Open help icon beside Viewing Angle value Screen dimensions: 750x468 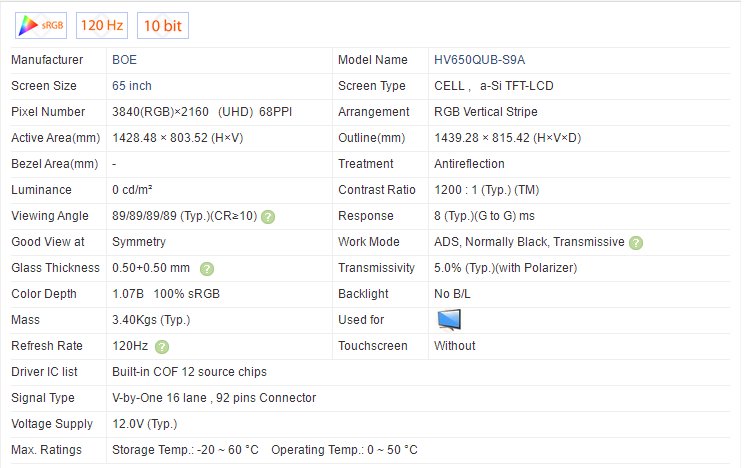click(x=268, y=216)
